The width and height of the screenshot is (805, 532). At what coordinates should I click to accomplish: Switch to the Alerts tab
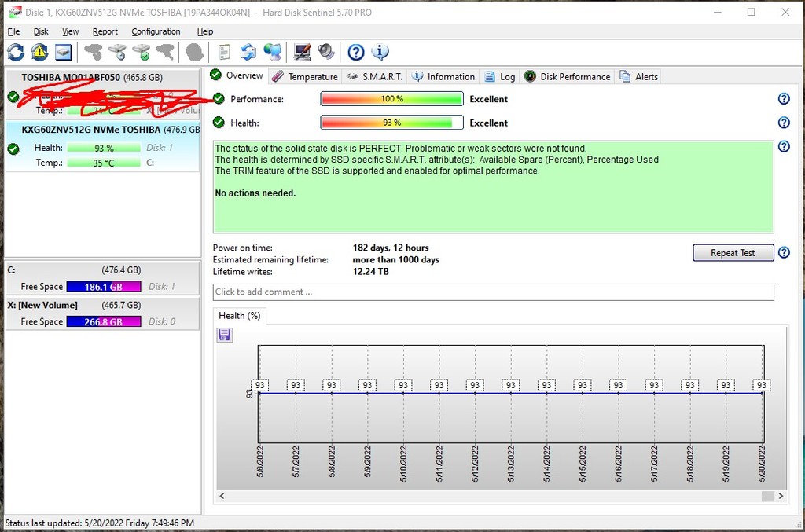[x=638, y=76]
